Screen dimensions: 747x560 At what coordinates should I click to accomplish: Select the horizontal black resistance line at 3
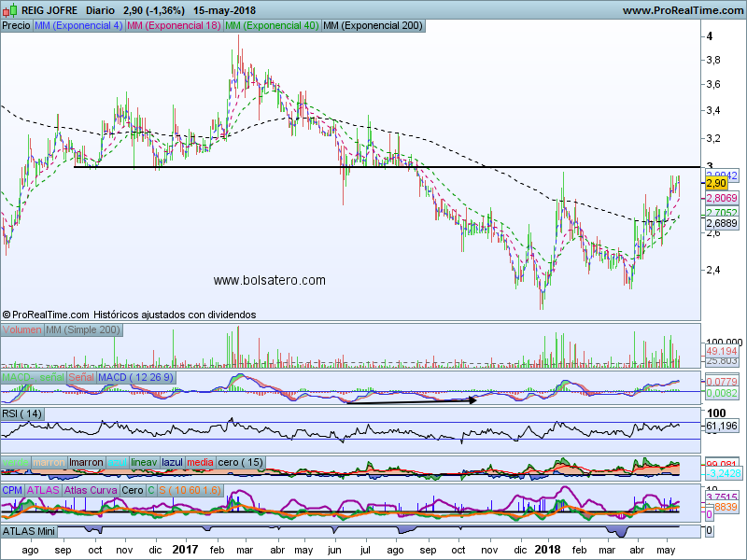pyautogui.click(x=280, y=167)
